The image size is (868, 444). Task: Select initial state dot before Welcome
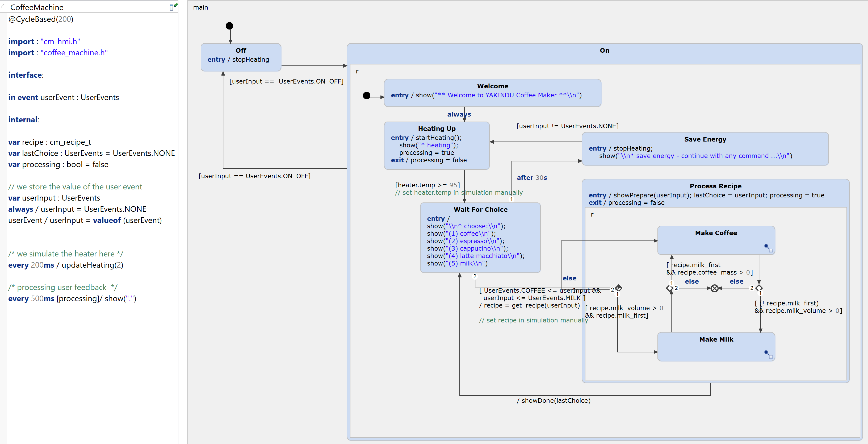pyautogui.click(x=367, y=96)
